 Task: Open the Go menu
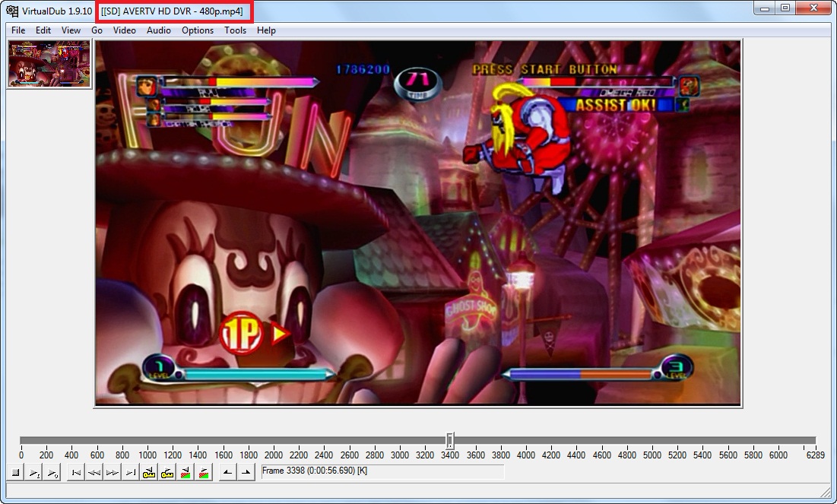tap(97, 30)
